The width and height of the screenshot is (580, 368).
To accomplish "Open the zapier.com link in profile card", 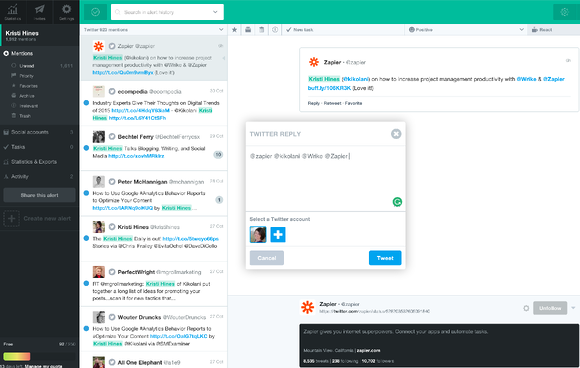I will click(368, 350).
